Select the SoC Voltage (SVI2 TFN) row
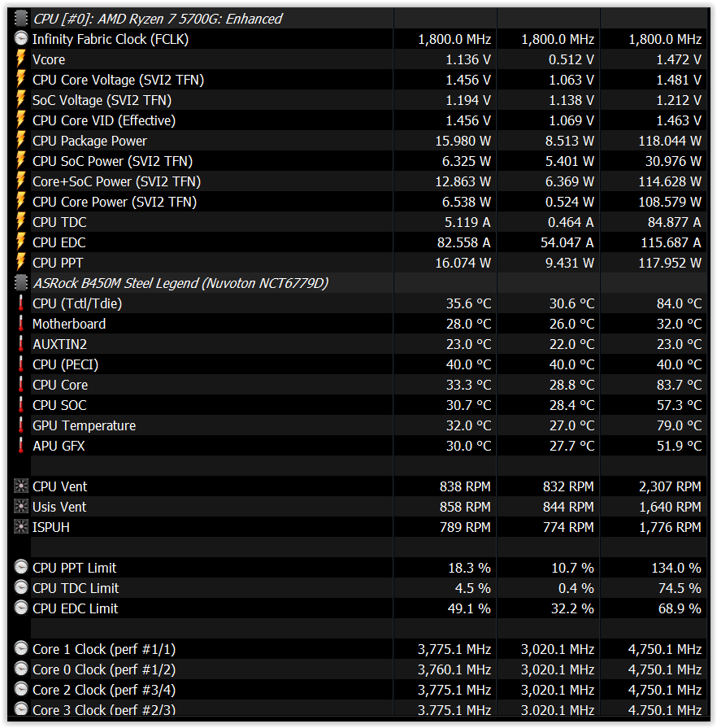The width and height of the screenshot is (717, 728). [x=102, y=100]
